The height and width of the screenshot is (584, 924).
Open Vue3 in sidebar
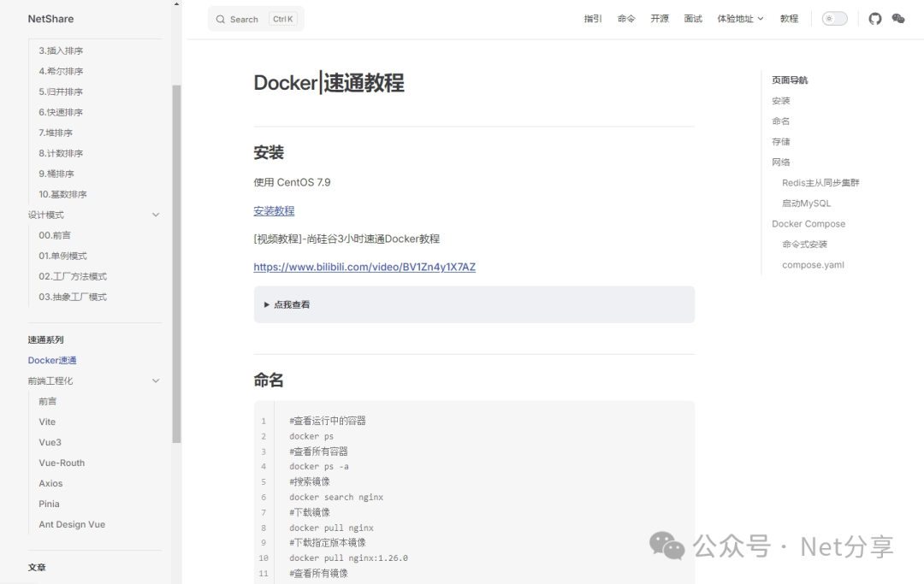[x=50, y=443]
